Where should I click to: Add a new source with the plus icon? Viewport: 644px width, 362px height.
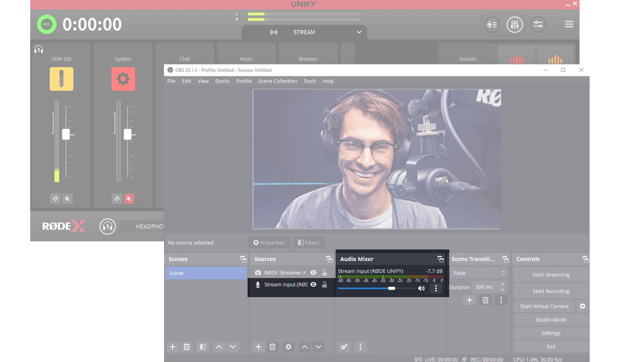click(x=259, y=347)
